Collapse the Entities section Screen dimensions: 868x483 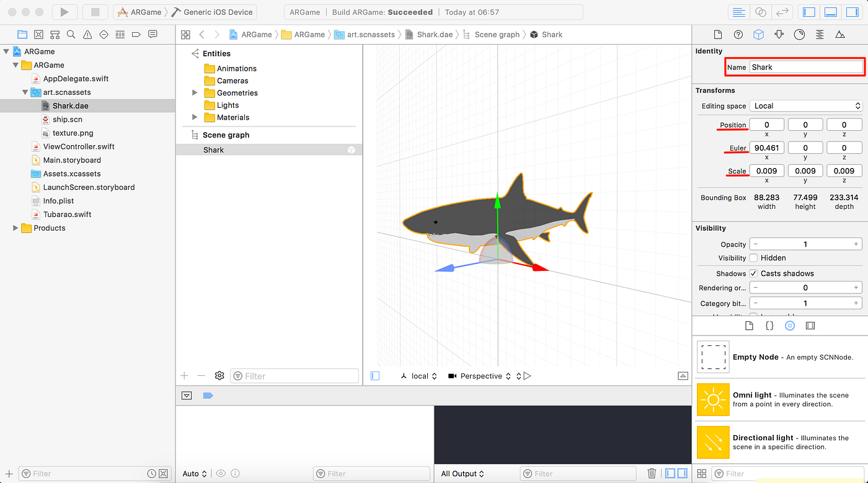point(195,53)
